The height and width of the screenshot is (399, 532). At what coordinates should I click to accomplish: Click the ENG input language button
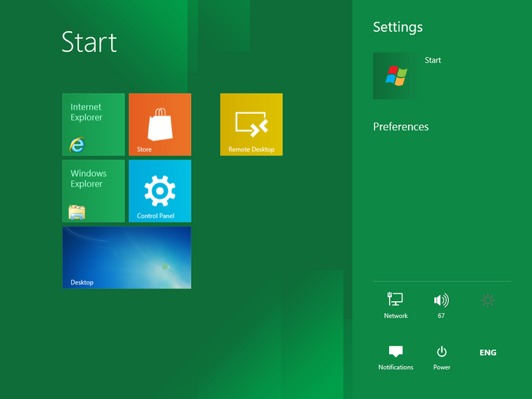[x=488, y=352]
